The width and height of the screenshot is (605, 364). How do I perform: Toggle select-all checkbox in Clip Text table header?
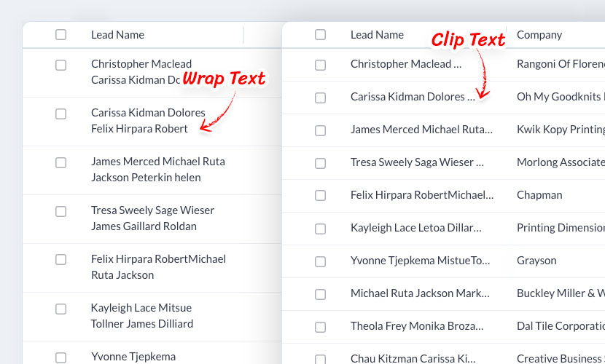(x=320, y=35)
